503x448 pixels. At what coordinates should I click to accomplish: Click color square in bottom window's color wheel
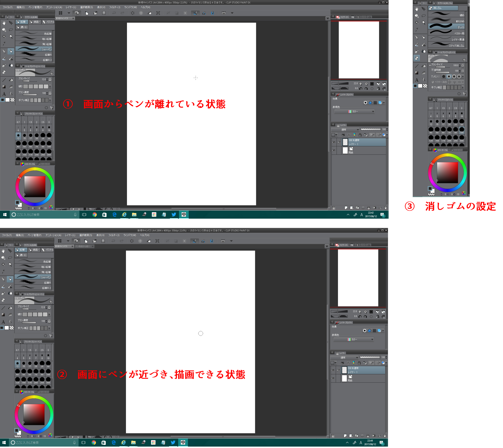coord(34,414)
